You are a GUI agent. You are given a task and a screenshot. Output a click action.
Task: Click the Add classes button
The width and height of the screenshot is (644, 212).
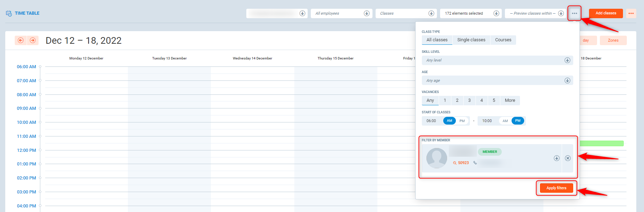click(x=605, y=13)
